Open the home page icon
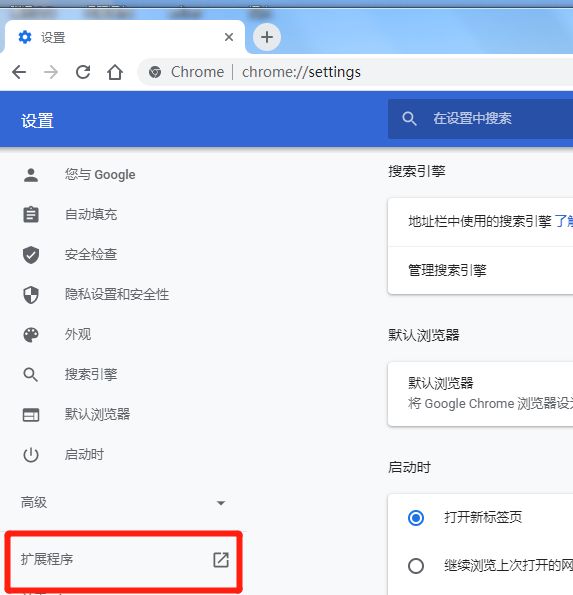Screen dimensions: 573x595 point(115,72)
